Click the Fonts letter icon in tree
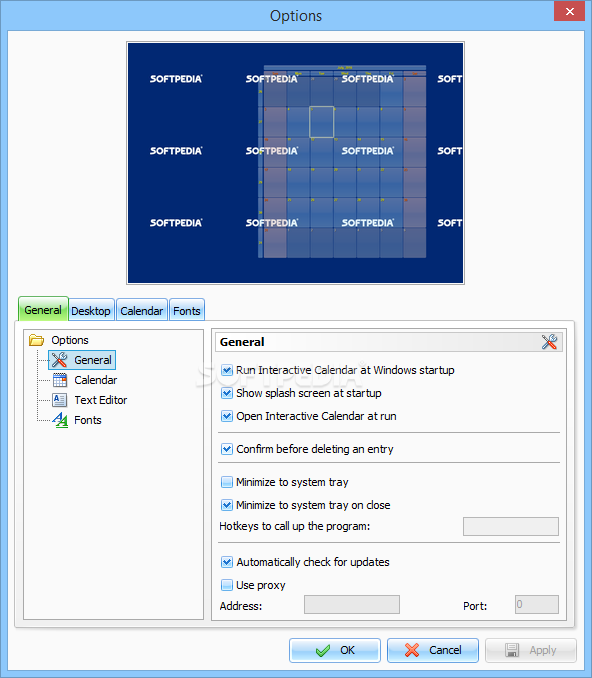The width and height of the screenshot is (592, 678). click(60, 420)
